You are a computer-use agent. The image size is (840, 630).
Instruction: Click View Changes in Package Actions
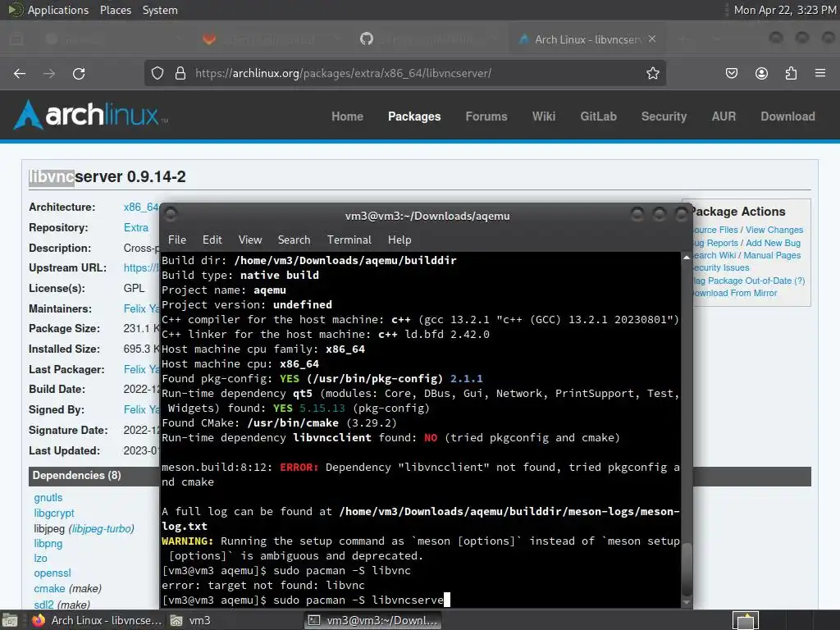(774, 230)
